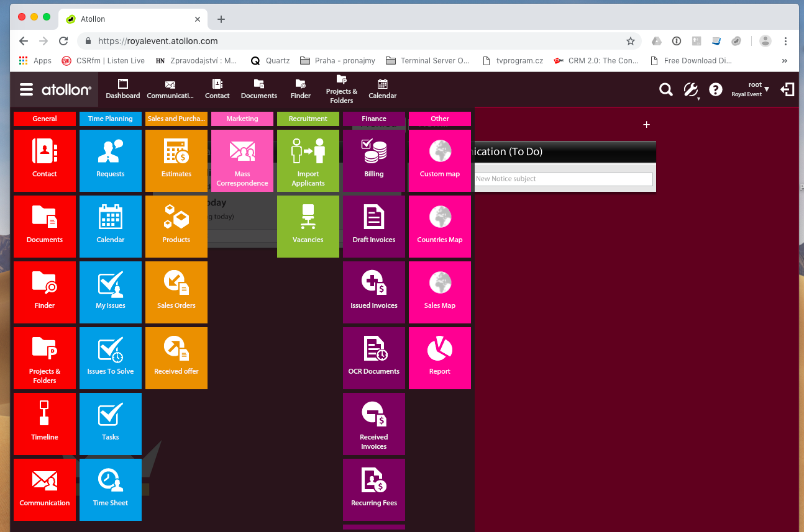This screenshot has width=804, height=532.
Task: Open the help question mark button
Action: coord(716,90)
